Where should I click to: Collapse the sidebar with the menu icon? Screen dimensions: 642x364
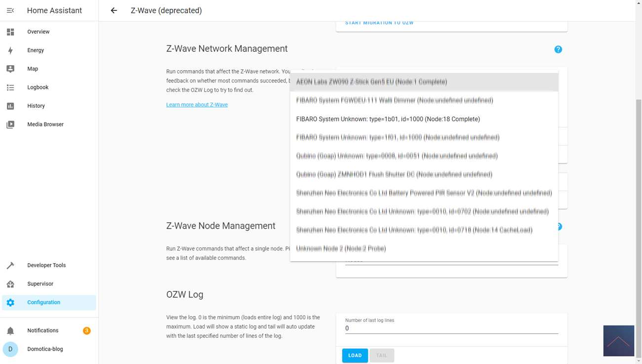click(x=10, y=10)
